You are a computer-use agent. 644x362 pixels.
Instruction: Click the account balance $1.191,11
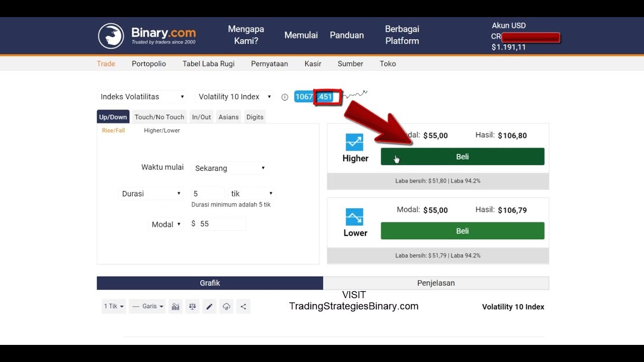[509, 47]
